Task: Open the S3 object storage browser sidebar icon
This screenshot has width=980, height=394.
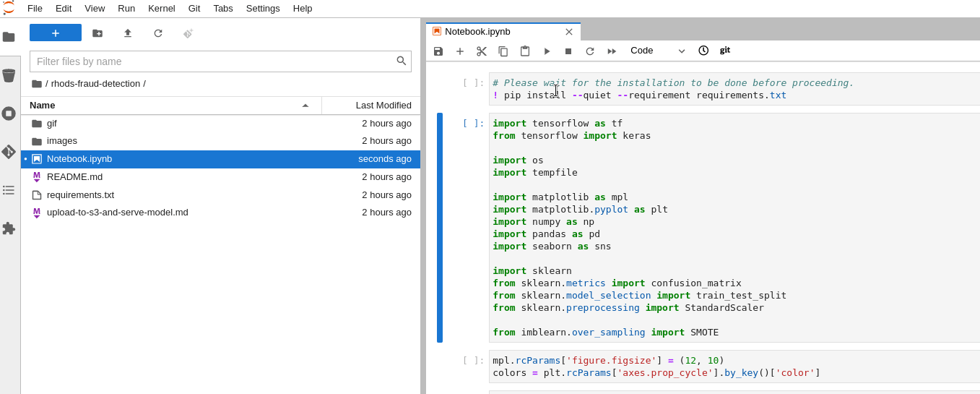Action: click(x=9, y=75)
